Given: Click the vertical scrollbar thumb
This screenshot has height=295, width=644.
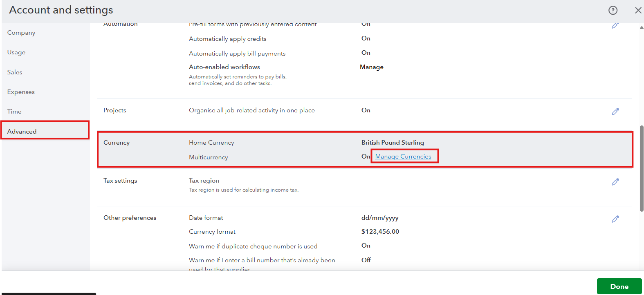Looking at the screenshot, I should tap(641, 168).
